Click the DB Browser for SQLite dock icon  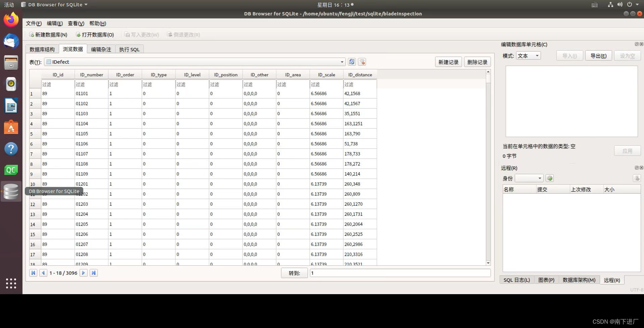tap(11, 192)
